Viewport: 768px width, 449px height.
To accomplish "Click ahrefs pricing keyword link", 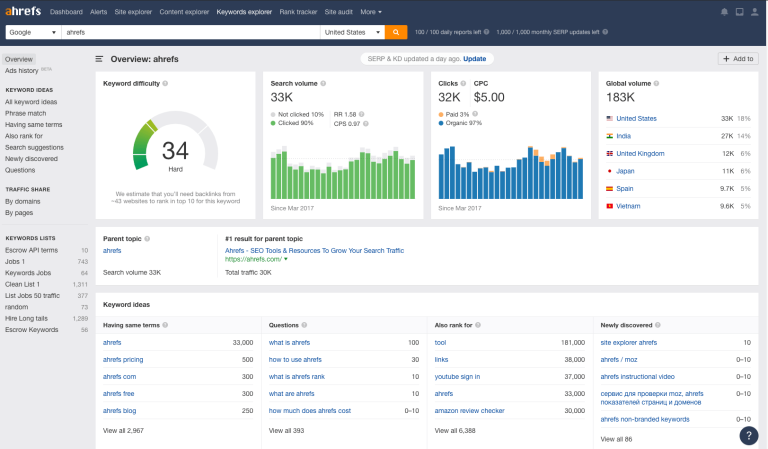I will 123,359.
